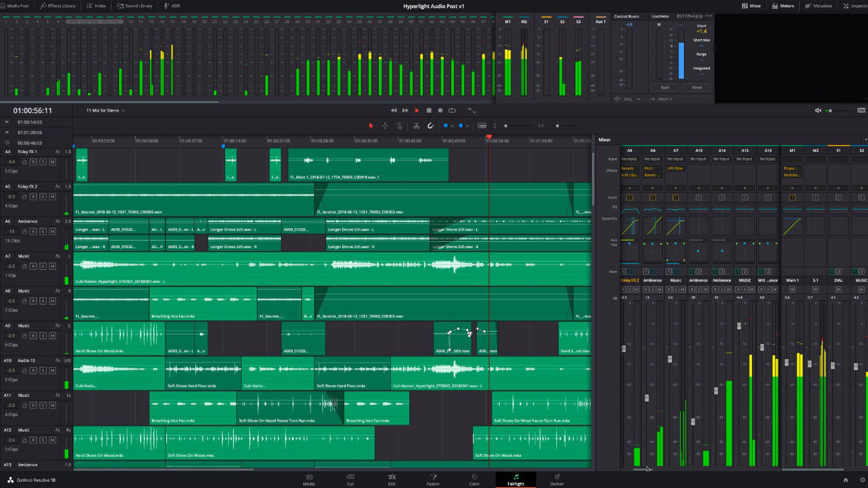Switch to the Edit page
The width and height of the screenshot is (868, 488).
pos(392,479)
